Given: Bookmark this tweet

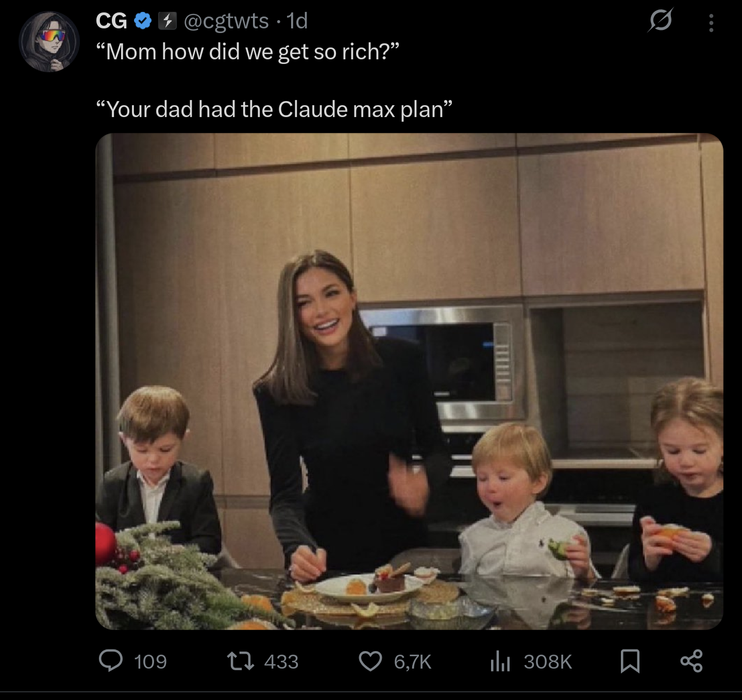Looking at the screenshot, I should point(630,661).
